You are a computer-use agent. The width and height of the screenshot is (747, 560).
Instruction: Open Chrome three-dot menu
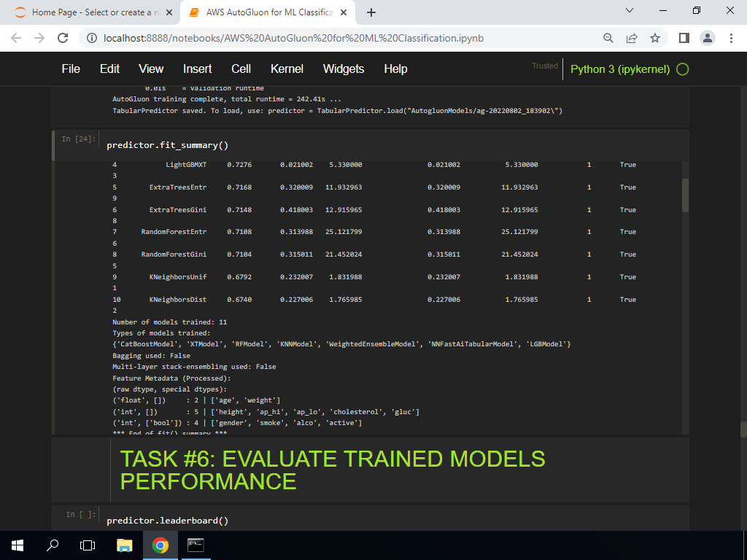(x=731, y=38)
